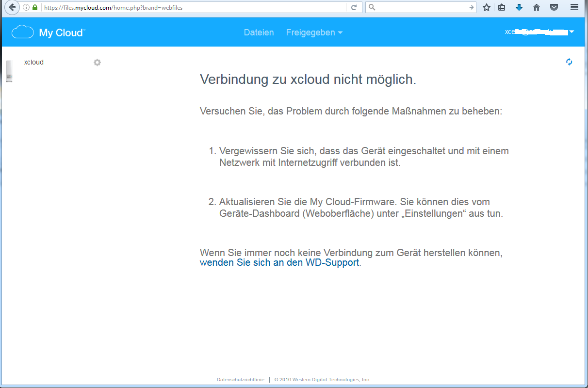This screenshot has height=388, width=588.
Task: Bookmark this page with the star icon
Action: click(487, 7)
